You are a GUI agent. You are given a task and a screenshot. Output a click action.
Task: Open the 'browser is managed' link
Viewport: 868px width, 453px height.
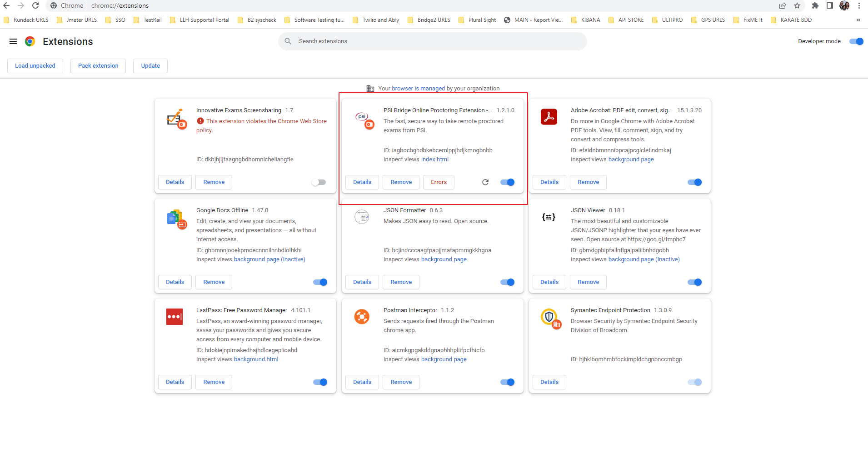point(418,89)
